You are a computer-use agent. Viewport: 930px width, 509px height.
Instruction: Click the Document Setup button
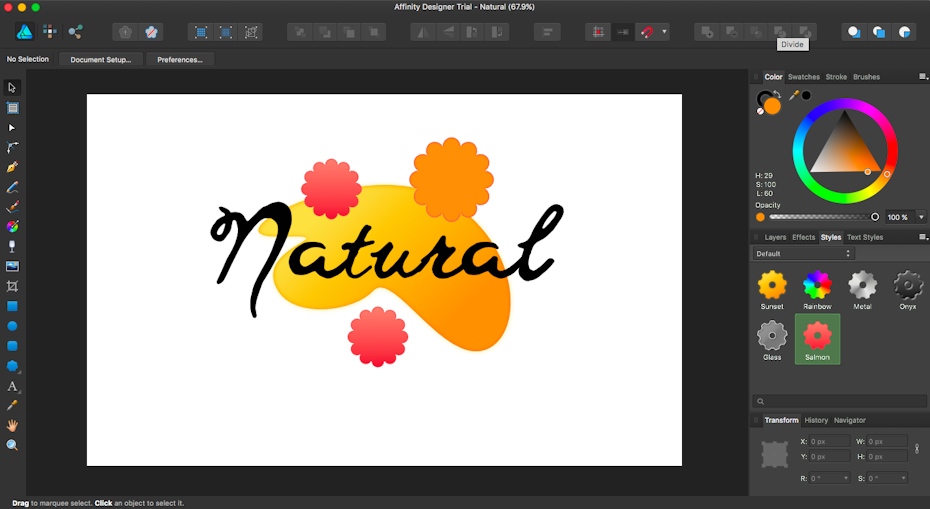(x=100, y=60)
